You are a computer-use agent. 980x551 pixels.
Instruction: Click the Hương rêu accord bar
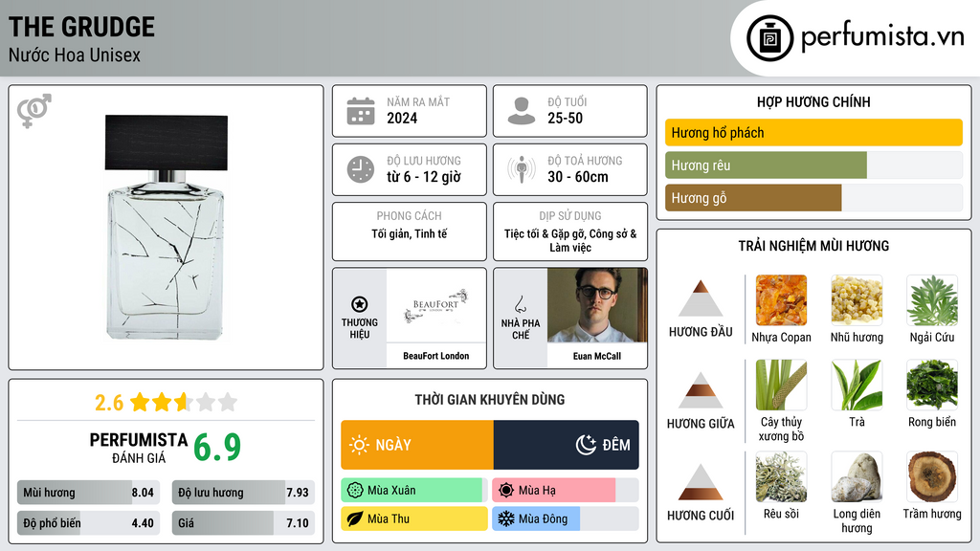(813, 165)
